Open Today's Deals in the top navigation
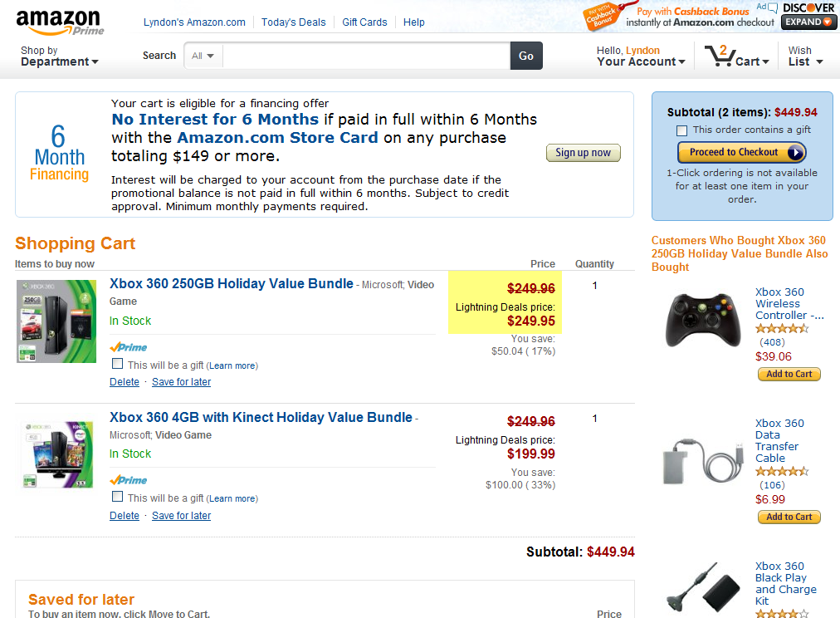Screen dimensions: 840x618 [293, 22]
